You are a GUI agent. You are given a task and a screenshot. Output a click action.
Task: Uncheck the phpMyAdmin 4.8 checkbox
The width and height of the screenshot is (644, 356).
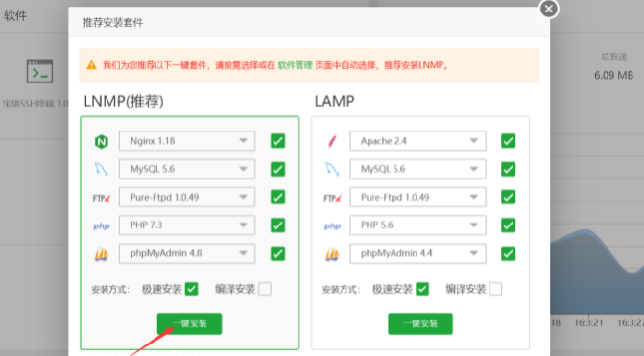coord(277,253)
